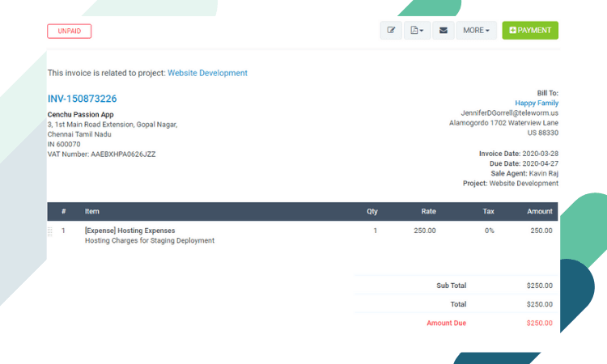
Task: Click the plus icon on the PAYMENT button
Action: 512,30
